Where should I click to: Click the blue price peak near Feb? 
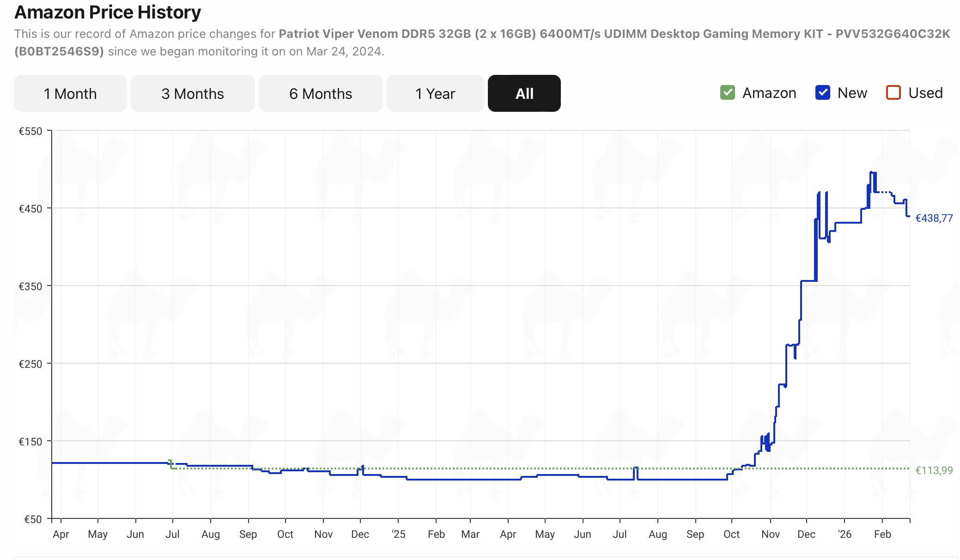click(873, 172)
